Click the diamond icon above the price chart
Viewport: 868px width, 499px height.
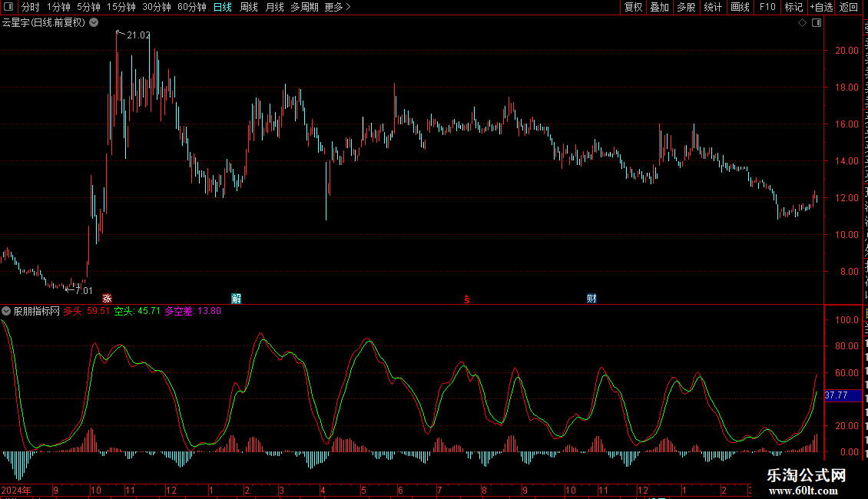coord(802,23)
